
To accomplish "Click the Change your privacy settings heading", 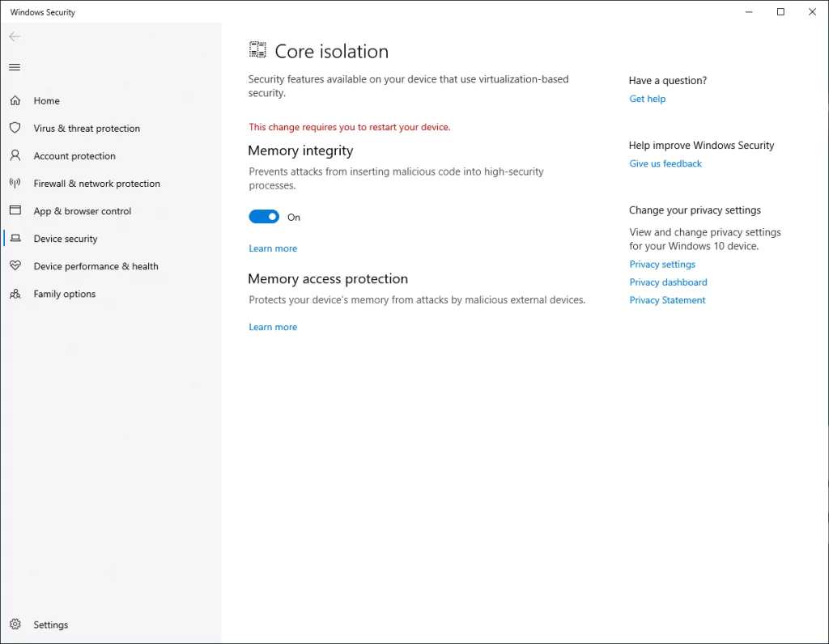I will click(695, 210).
